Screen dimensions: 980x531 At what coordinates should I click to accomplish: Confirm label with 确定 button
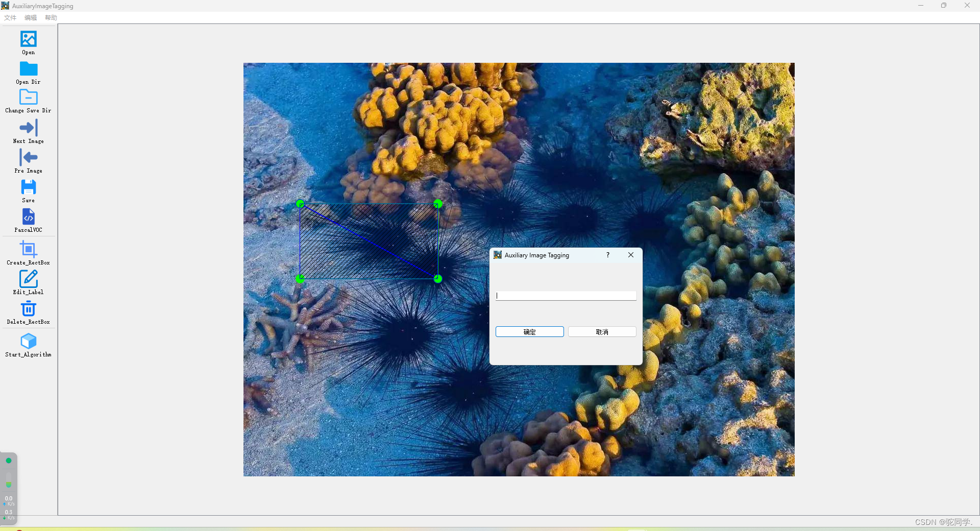pyautogui.click(x=530, y=332)
